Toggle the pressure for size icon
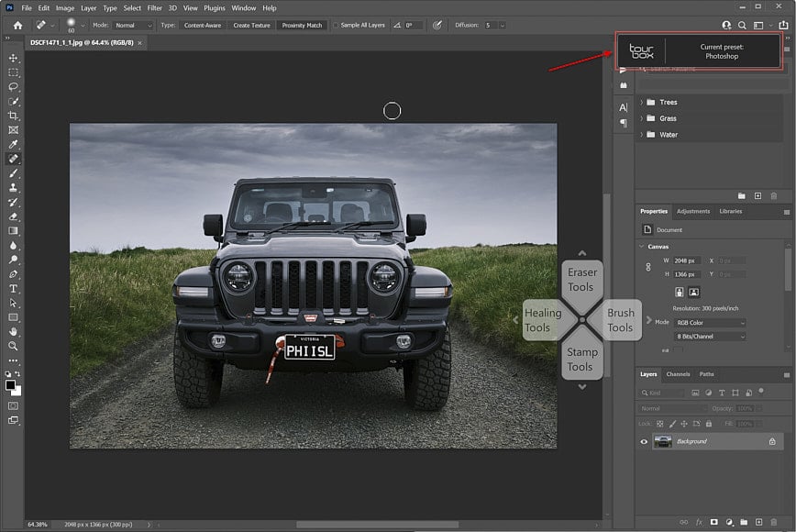 tap(437, 25)
